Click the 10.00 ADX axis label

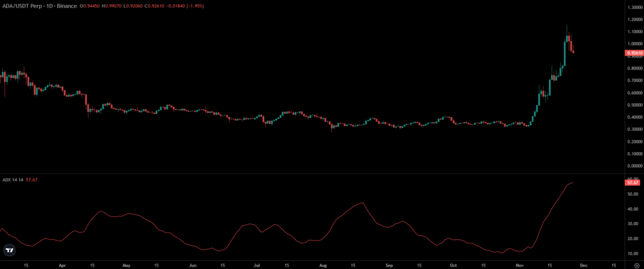click(x=633, y=254)
